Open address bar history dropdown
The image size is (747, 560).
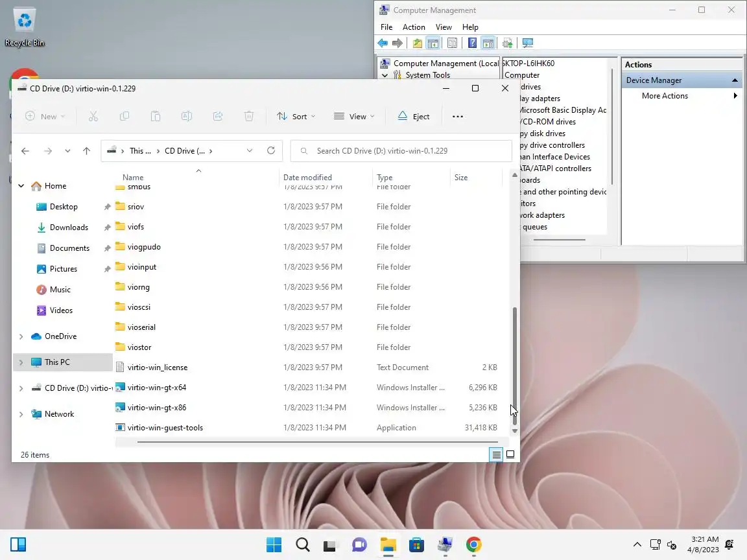click(x=250, y=150)
